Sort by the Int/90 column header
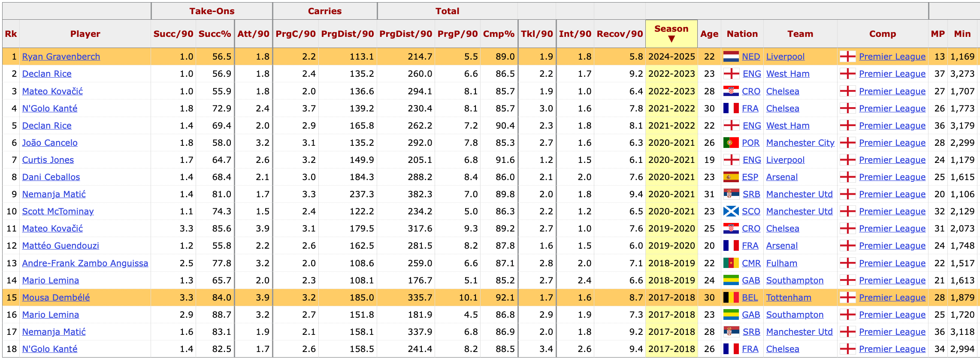980x361 pixels. (x=575, y=33)
